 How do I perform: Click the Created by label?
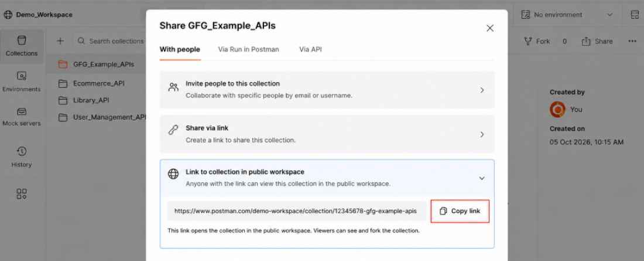(x=567, y=92)
